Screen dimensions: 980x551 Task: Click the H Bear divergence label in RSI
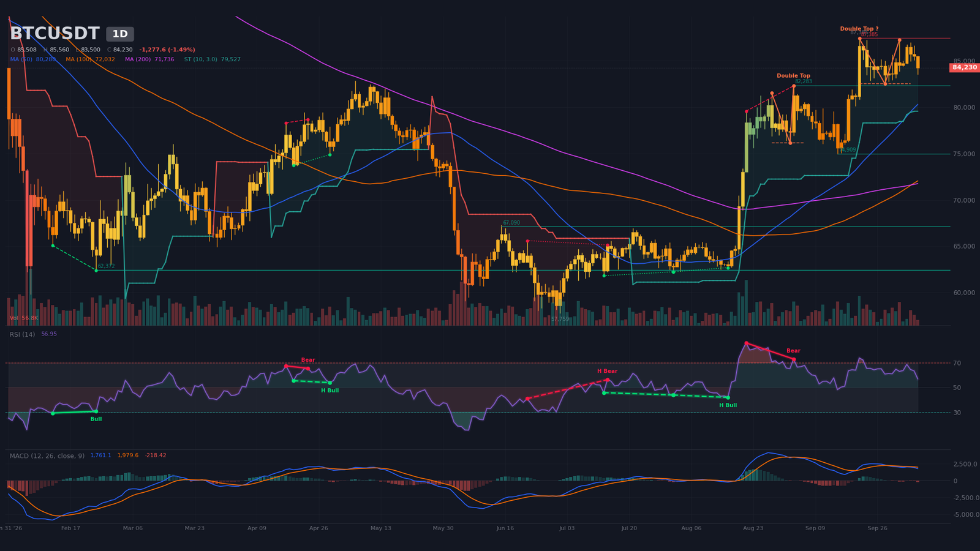tap(608, 371)
